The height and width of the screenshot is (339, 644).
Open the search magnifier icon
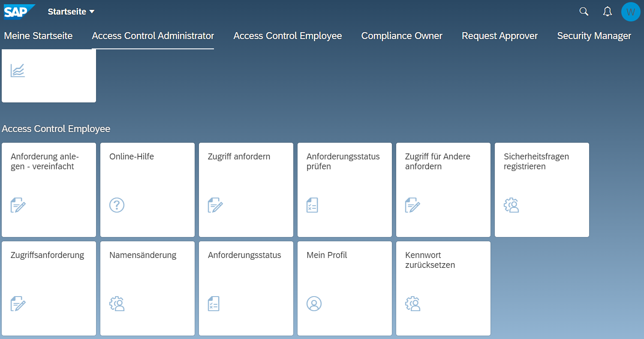pos(584,12)
